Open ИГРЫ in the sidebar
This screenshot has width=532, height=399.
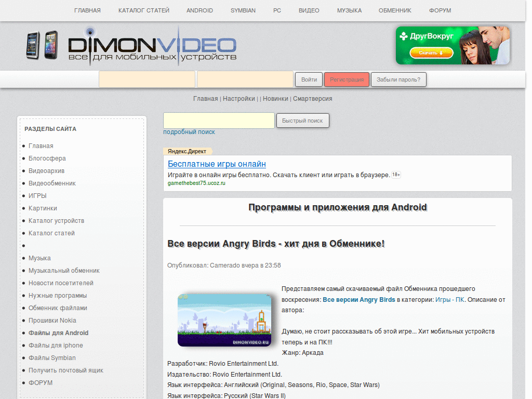(37, 196)
